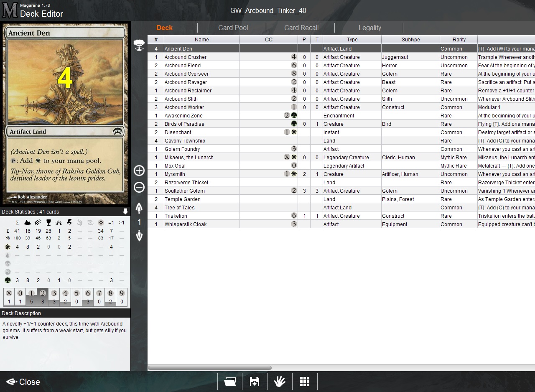Click the blue water-drop mana row icon
This screenshot has height=392, width=535.
8,255
